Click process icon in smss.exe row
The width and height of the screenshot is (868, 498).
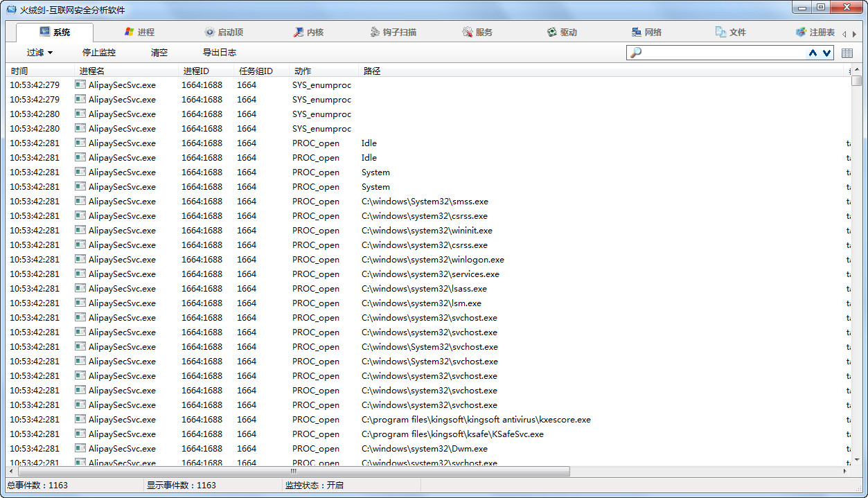[80, 202]
